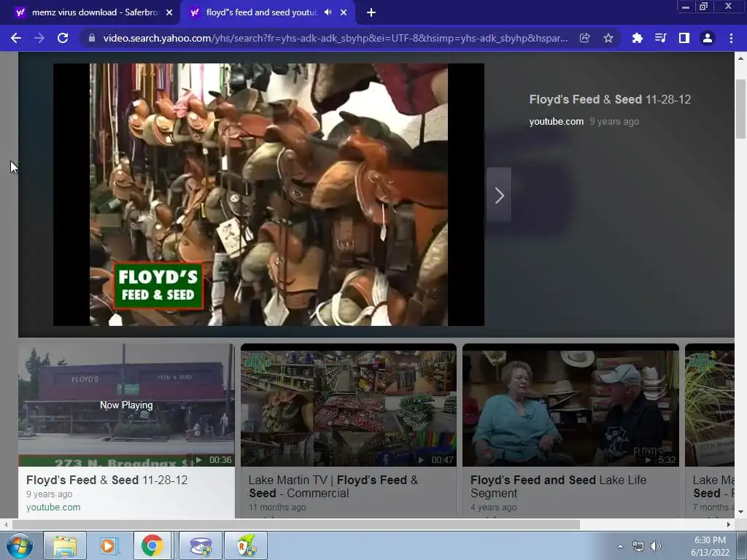The image size is (747, 560).
Task: Open Lake Martin TV Floyd's Commercial title
Action: [x=333, y=486]
